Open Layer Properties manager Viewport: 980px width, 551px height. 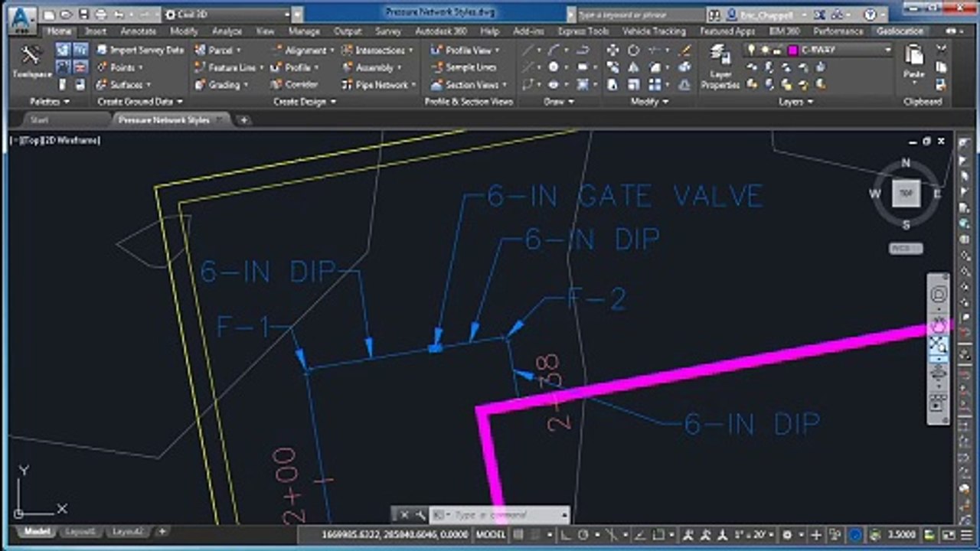coord(720,67)
